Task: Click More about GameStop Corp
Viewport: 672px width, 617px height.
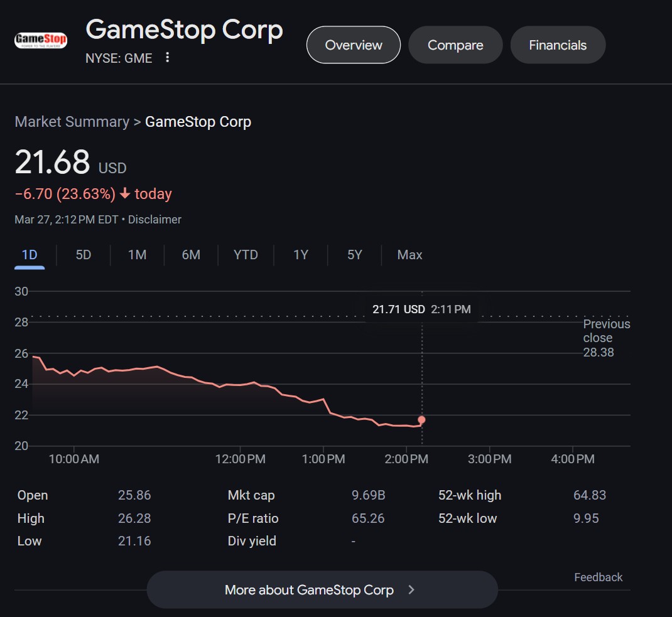Action: (309, 589)
